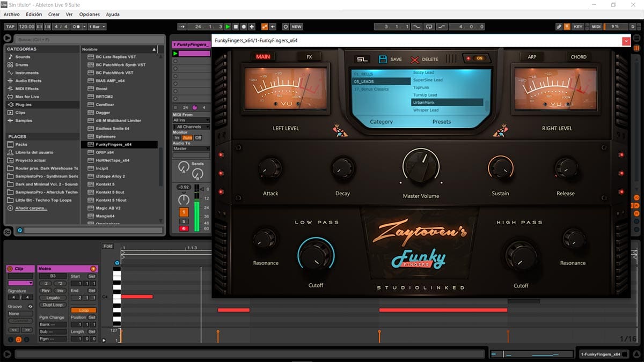Select MIDI Effects category
644x362 pixels.
[27, 88]
